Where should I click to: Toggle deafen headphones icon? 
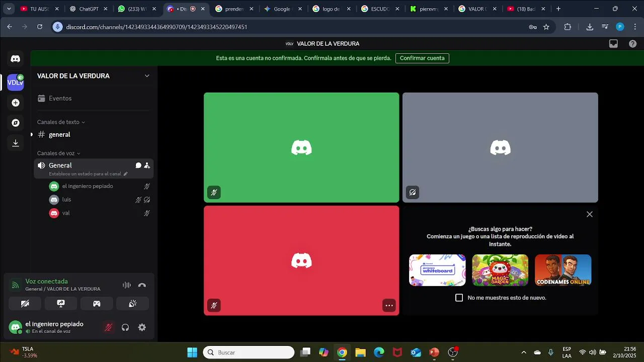coord(125,327)
